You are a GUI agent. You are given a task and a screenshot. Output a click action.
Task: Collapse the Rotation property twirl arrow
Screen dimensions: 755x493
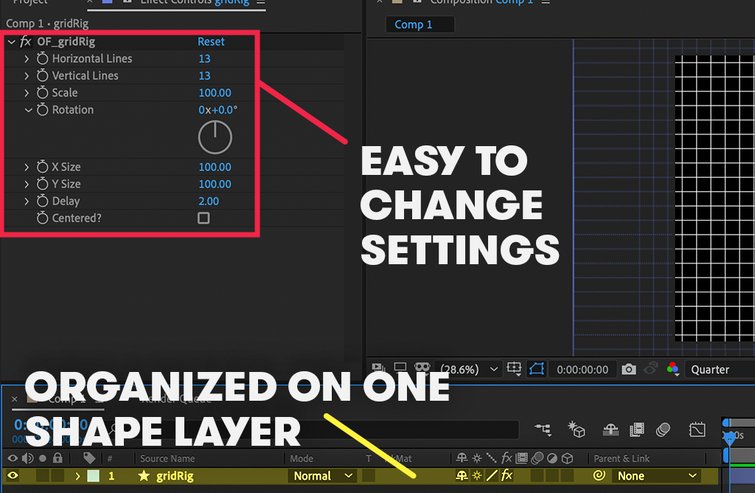click(x=27, y=110)
